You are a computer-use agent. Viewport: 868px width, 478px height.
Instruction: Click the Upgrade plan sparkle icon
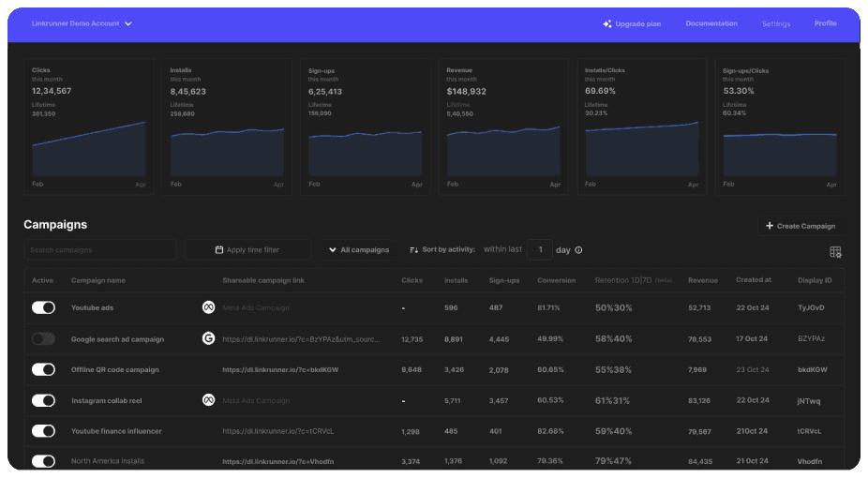[x=607, y=23]
